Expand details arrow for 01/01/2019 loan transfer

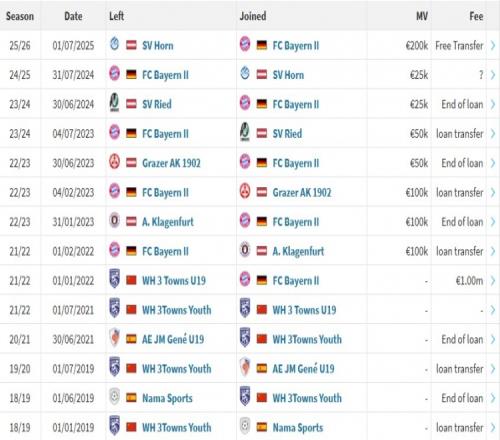[x=493, y=427]
